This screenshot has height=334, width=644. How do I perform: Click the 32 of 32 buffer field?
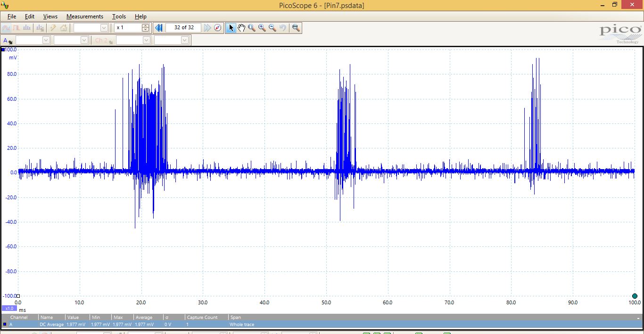tap(183, 28)
